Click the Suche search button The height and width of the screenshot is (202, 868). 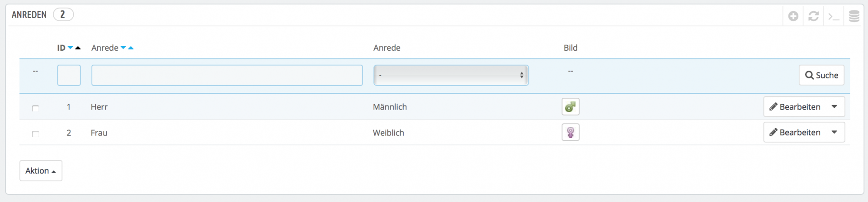point(821,75)
